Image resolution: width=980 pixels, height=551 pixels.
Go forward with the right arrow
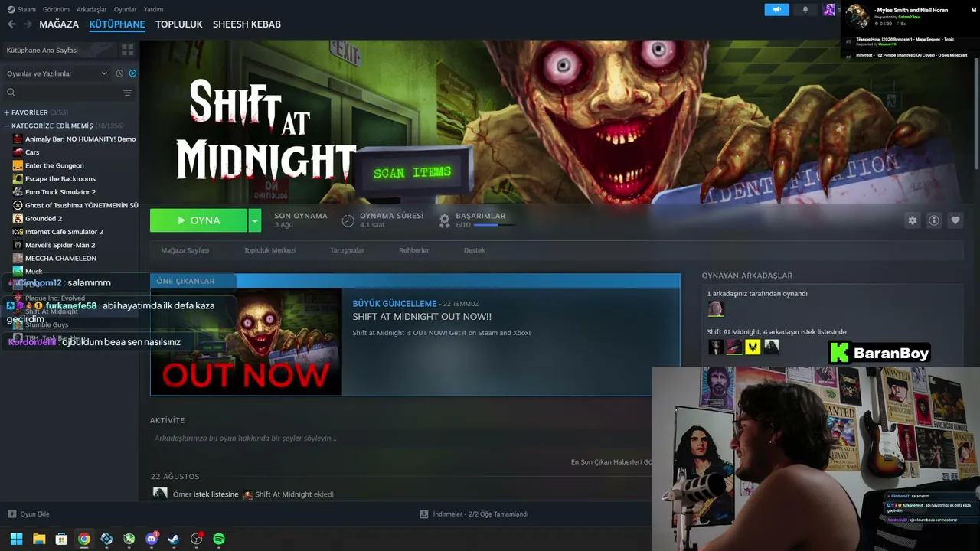click(x=28, y=24)
